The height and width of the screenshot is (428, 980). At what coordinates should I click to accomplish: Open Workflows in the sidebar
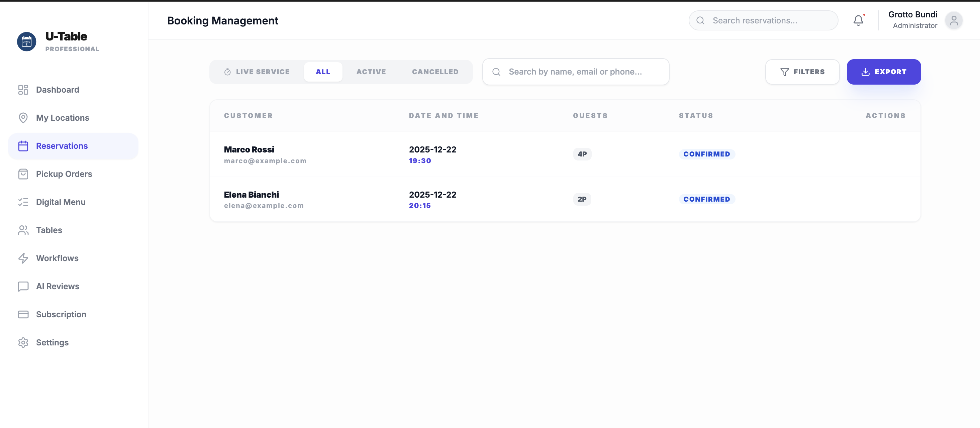[57, 258]
